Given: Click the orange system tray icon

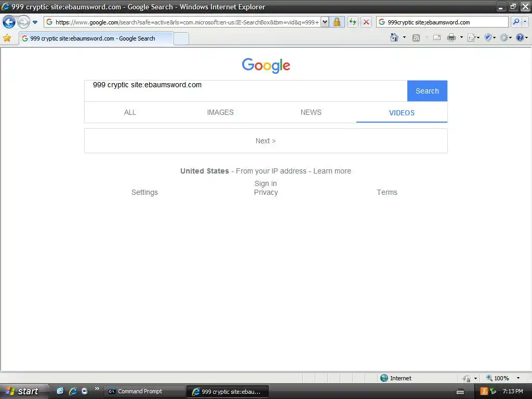Looking at the screenshot, I should (484, 391).
